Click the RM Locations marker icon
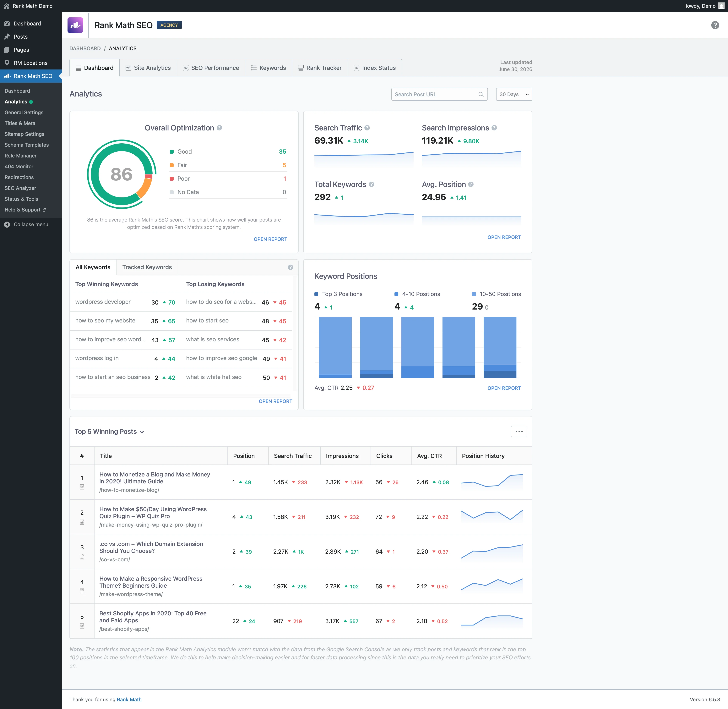 tap(7, 63)
